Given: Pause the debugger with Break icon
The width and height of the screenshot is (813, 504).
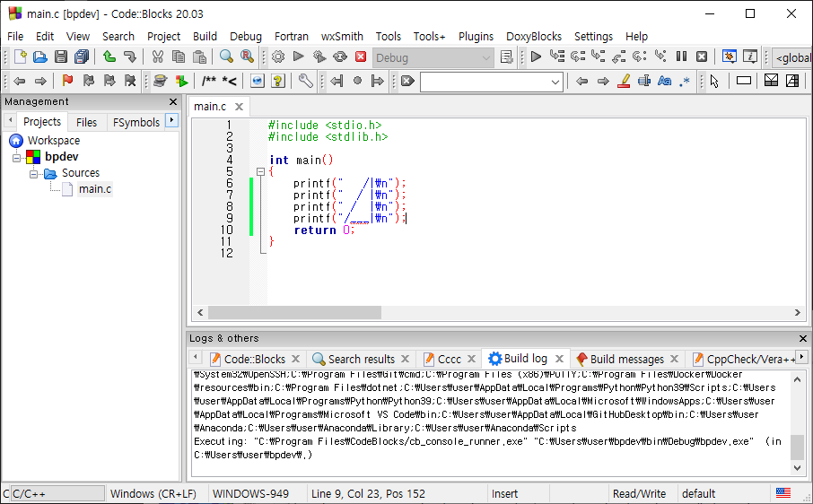Looking at the screenshot, I should click(681, 56).
